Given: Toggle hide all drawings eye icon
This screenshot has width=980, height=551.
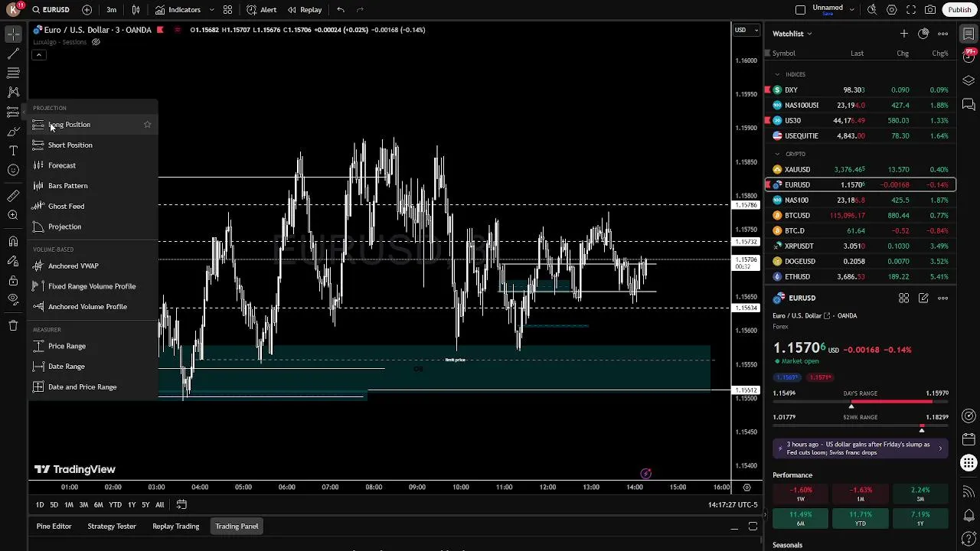Looking at the screenshot, I should coord(13,299).
